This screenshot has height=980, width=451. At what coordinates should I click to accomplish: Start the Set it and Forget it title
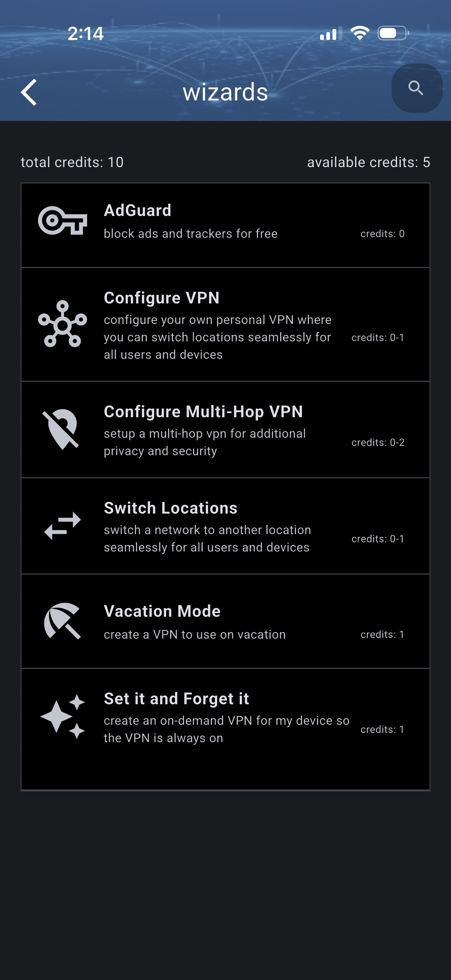coord(176,698)
